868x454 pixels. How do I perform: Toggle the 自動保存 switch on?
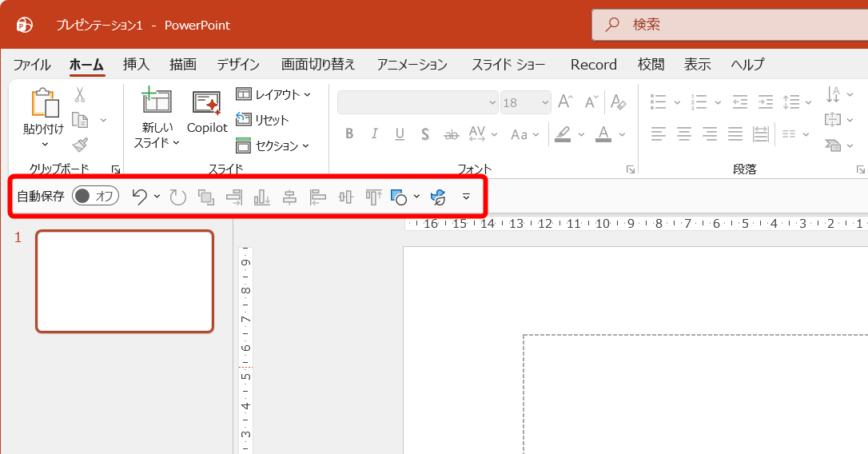click(x=95, y=196)
